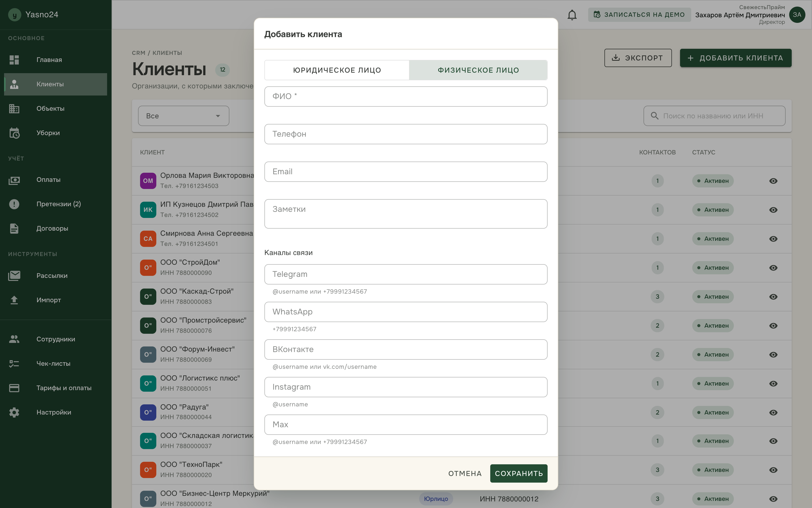
Task: Click the Импорт upload icon
Action: click(14, 300)
